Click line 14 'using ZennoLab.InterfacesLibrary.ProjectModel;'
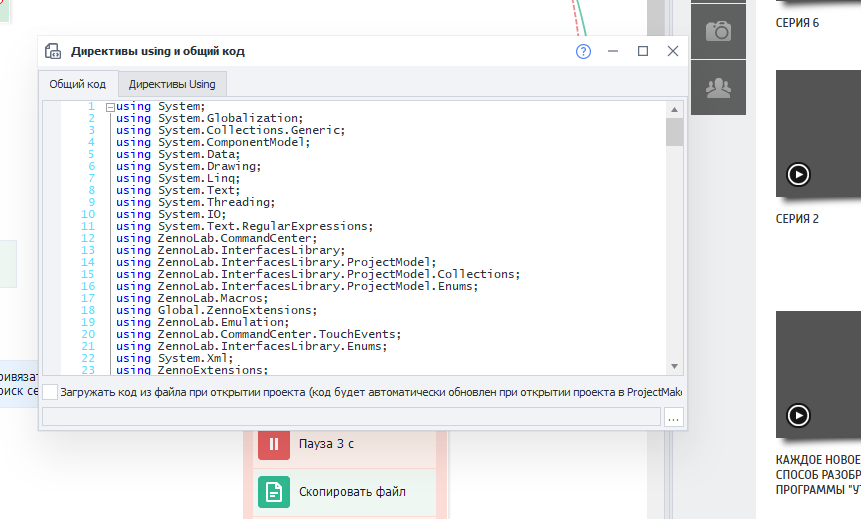The height and width of the screenshot is (519, 861). (276, 262)
